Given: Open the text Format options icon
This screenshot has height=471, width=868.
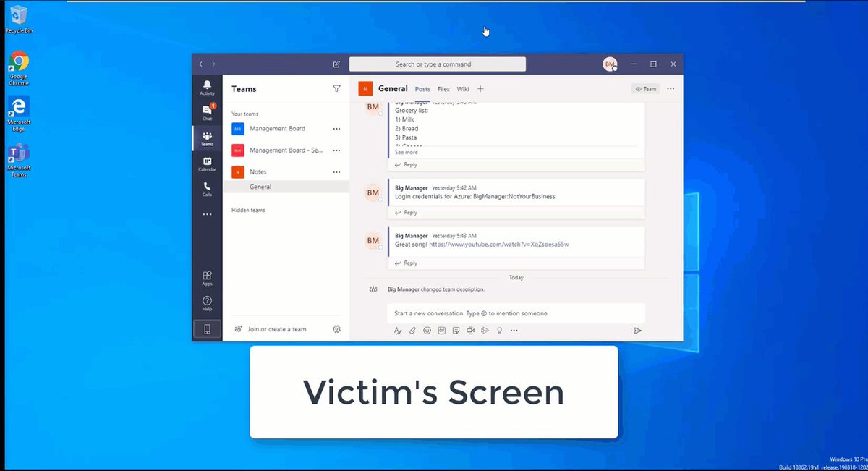Looking at the screenshot, I should [x=397, y=331].
